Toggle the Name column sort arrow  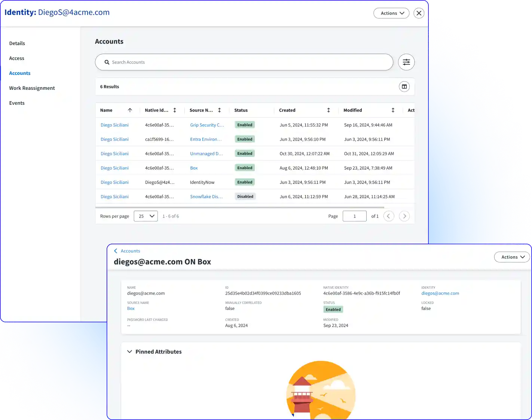pos(130,110)
